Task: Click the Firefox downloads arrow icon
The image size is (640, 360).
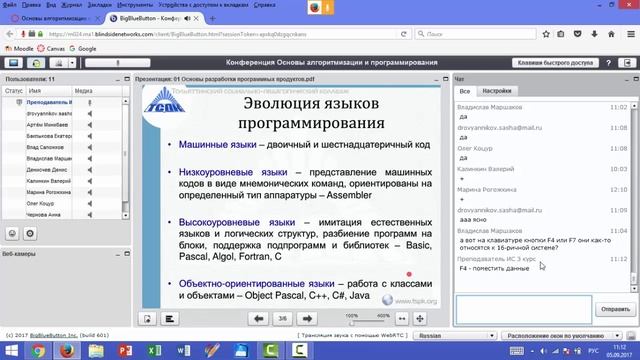Action: (x=594, y=34)
